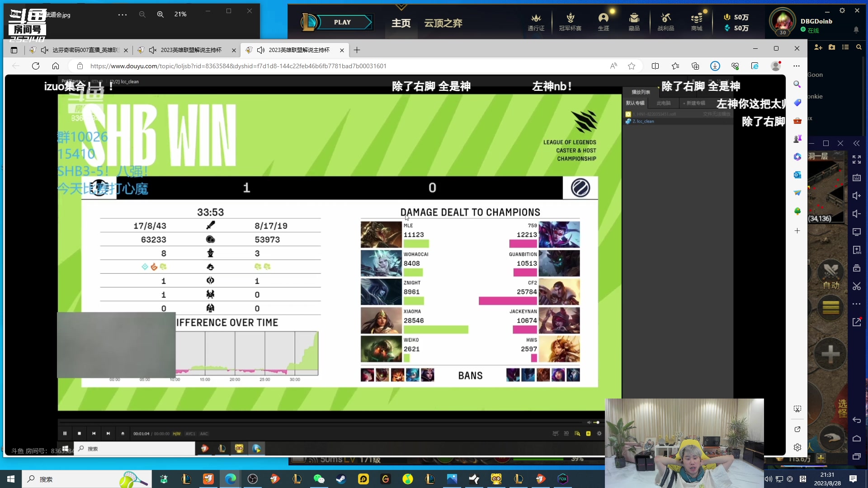Screen dimensions: 868x488
Task: Open Edge browser essentials heart icon
Action: tap(735, 66)
